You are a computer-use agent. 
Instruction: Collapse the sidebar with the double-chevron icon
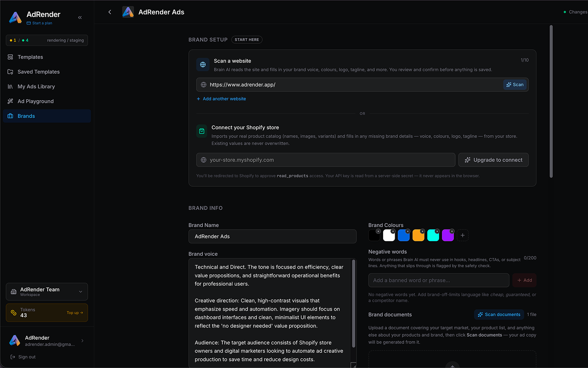pyautogui.click(x=80, y=17)
